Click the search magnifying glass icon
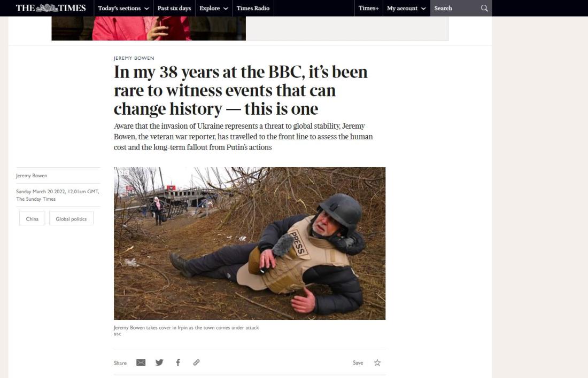The height and width of the screenshot is (378, 588). [x=484, y=8]
